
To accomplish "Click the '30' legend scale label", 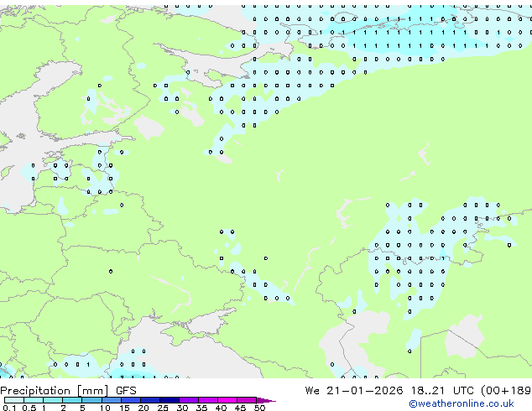I will [182, 408].
